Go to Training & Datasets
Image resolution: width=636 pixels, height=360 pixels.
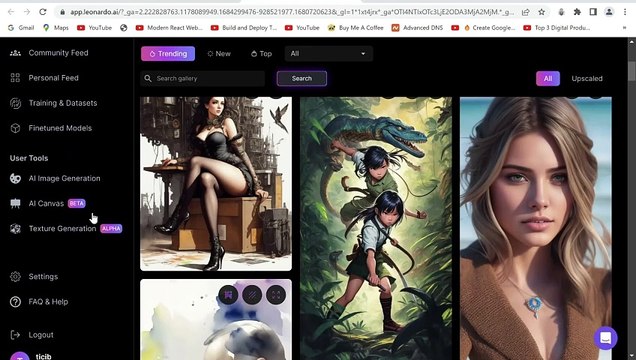53,103
